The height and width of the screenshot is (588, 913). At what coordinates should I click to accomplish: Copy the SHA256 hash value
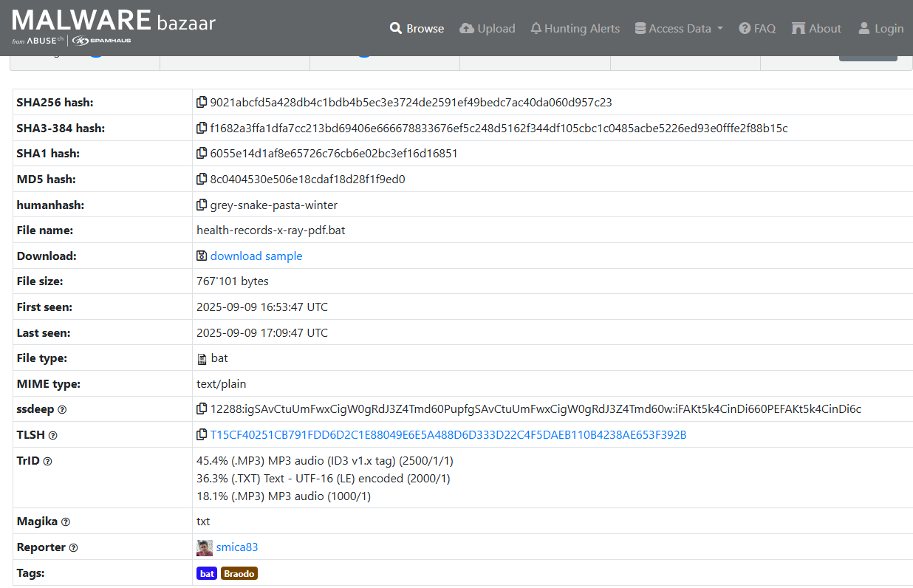click(202, 103)
